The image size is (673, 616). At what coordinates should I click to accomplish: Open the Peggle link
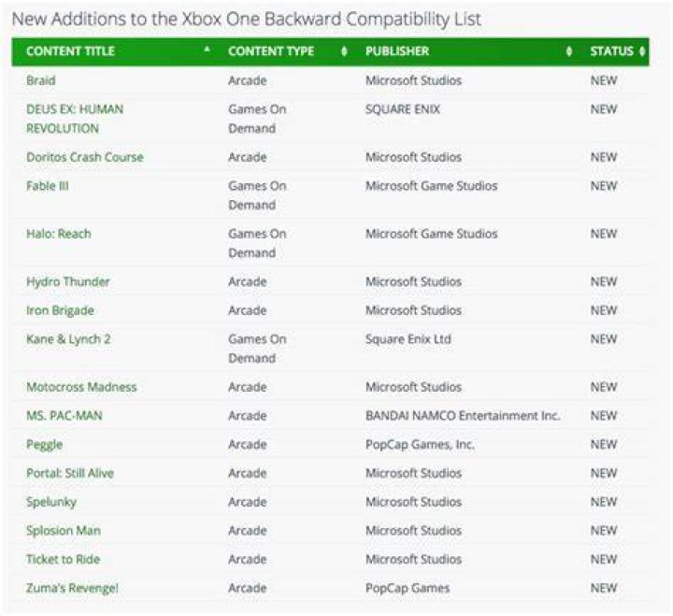click(44, 445)
